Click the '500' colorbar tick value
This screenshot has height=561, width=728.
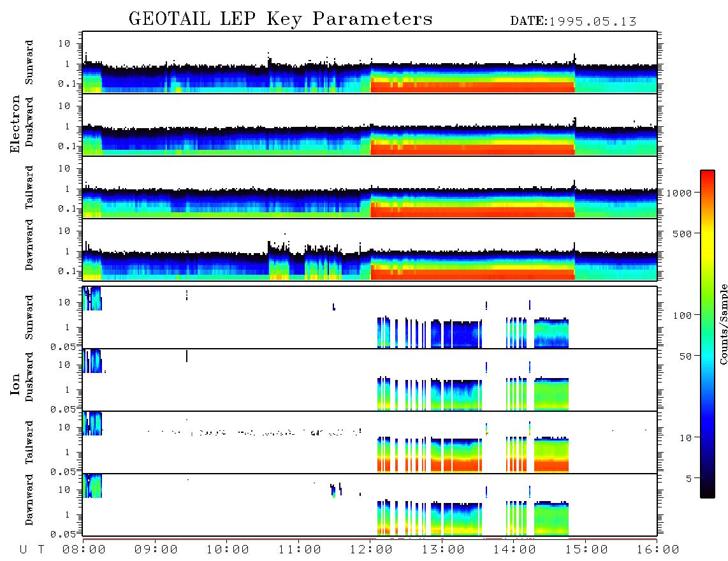pyautogui.click(x=682, y=234)
